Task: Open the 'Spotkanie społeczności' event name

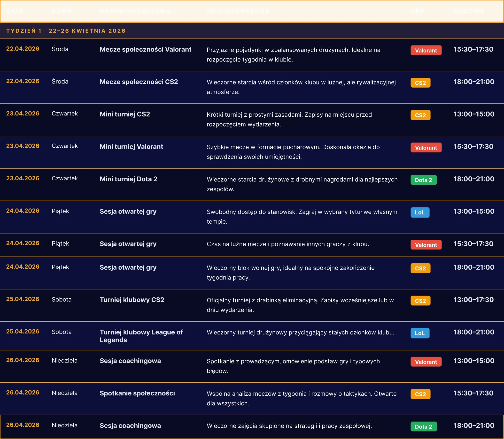Action: click(137, 393)
